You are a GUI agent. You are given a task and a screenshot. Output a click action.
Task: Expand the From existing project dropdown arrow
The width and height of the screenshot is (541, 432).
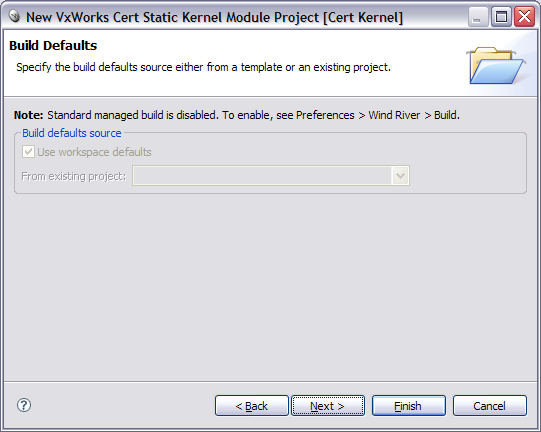click(400, 176)
